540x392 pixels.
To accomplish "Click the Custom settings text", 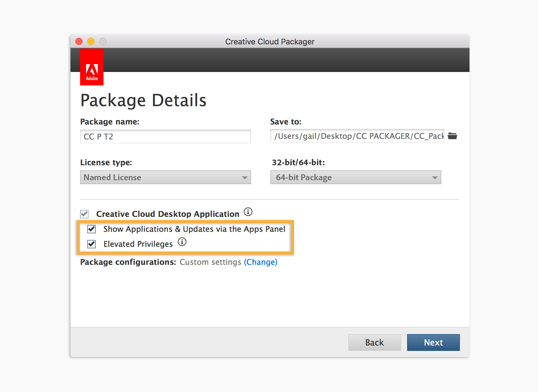I will pos(210,262).
